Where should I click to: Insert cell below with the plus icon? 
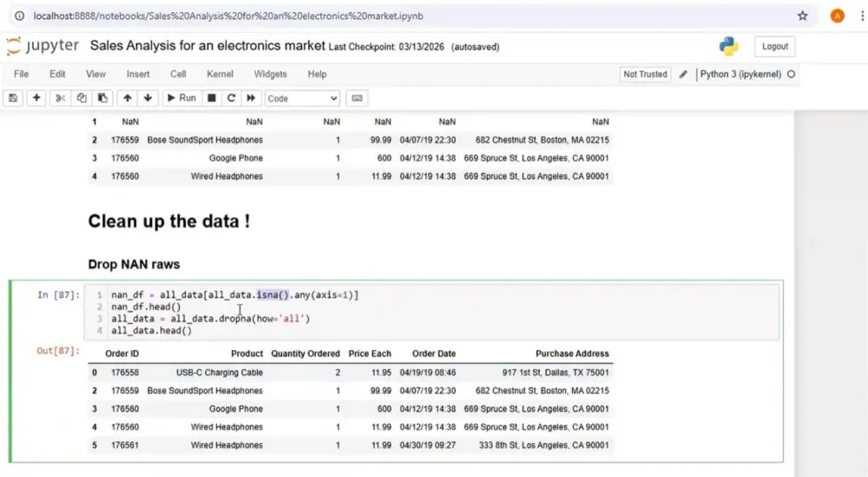pos(36,98)
